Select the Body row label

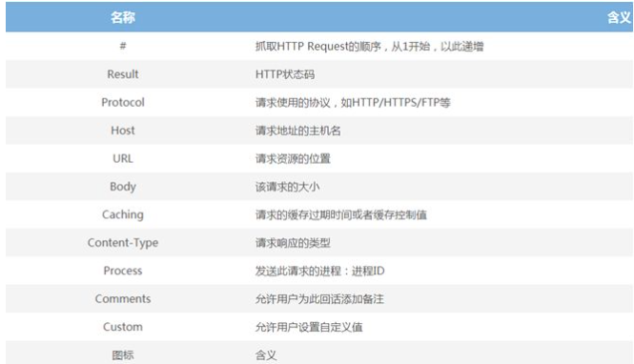[123, 186]
